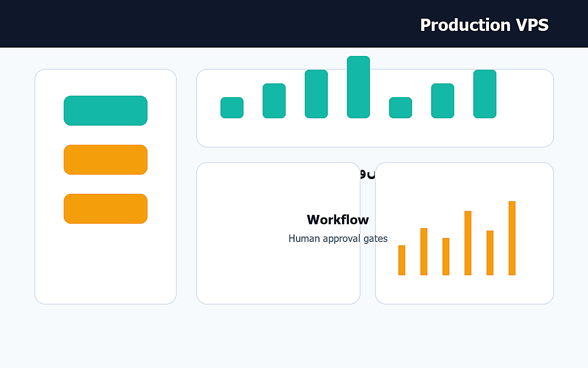Viewport: 588px width, 368px height.
Task: Click the tallest orange bar in the chart
Action: [x=512, y=238]
